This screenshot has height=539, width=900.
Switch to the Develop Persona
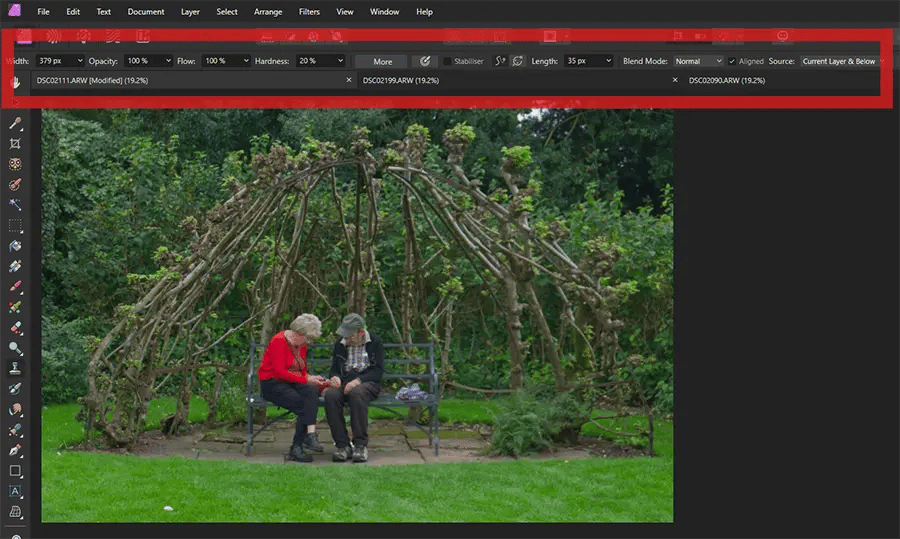(84, 36)
